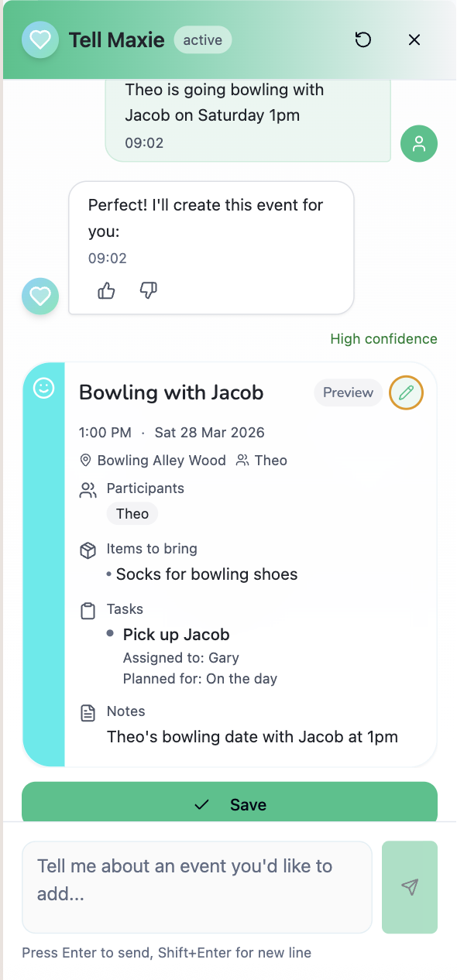Click the Maxie heart avatar beside the reply
457x980 pixels.
click(40, 296)
